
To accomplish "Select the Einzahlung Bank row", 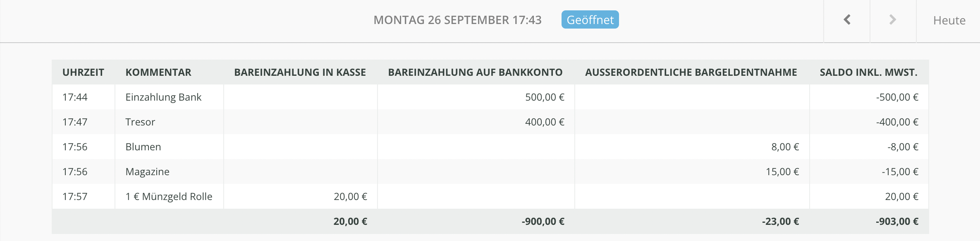I will pos(163,97).
